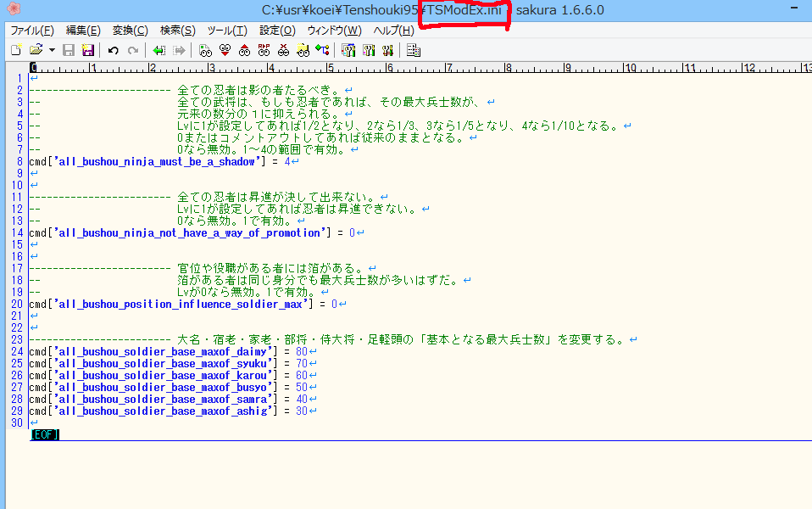Open Find with the binoculars icon
The image size is (812, 509).
(x=205, y=50)
